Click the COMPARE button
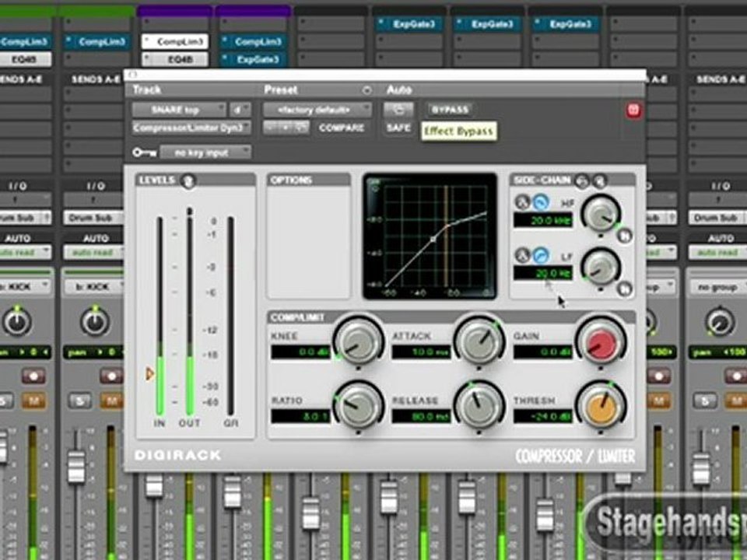The height and width of the screenshot is (560, 747). 342,128
